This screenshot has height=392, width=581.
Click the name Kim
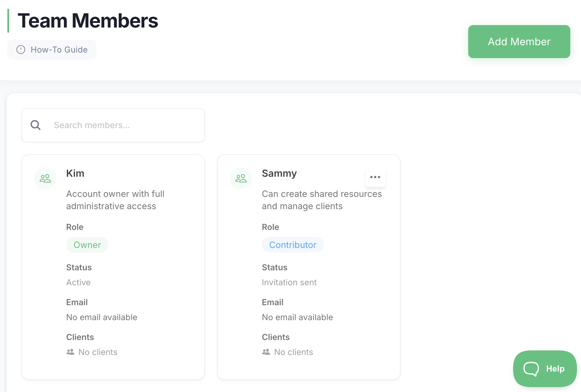pos(75,173)
